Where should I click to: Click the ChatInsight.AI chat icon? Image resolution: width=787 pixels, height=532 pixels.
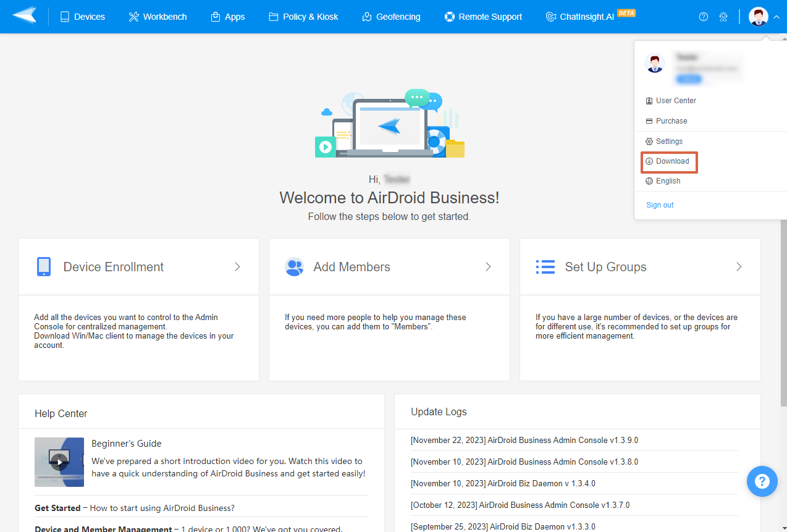pyautogui.click(x=551, y=17)
